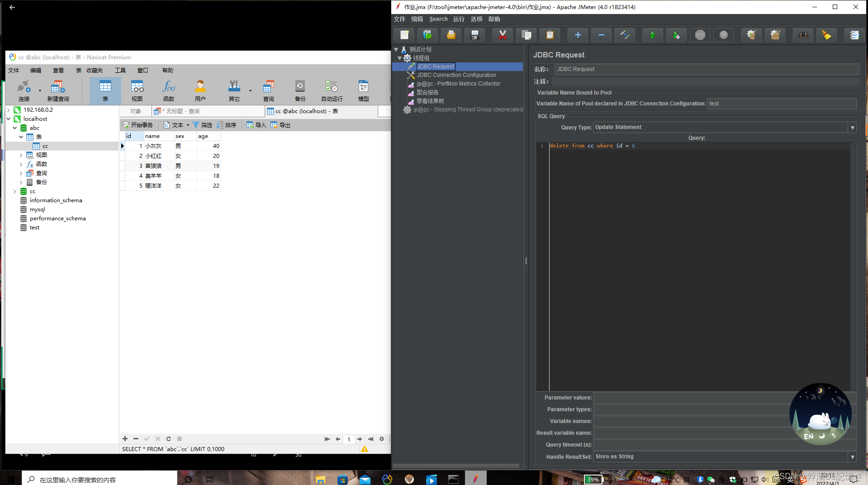
Task: Open the JMeter Templates icon
Action: pos(427,35)
